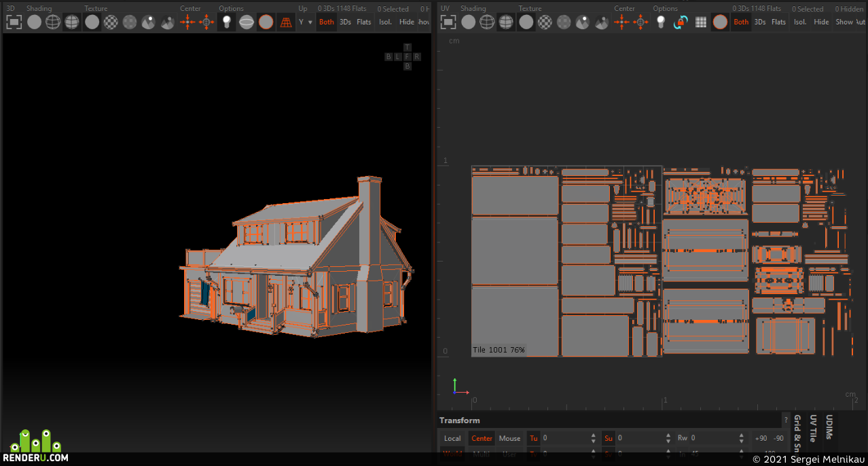Enable checker texture in the 3D viewport

[x=111, y=22]
